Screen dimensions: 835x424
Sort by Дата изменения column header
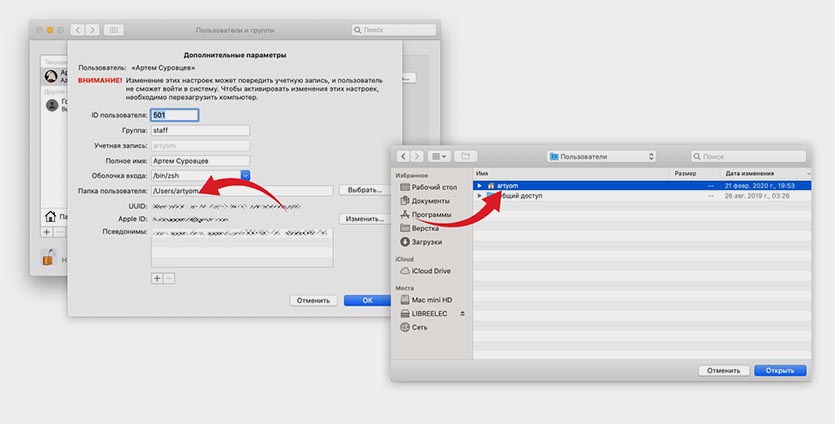pos(766,174)
